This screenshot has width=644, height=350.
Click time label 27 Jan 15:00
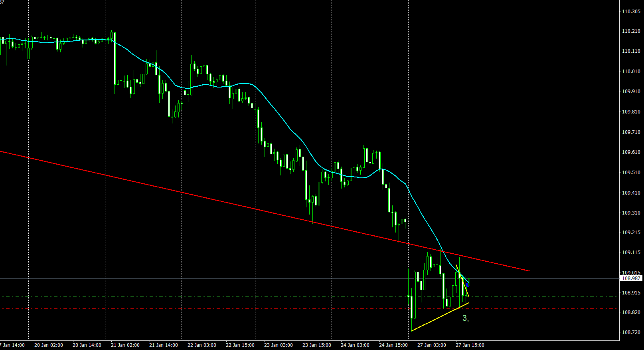[x=470, y=345]
